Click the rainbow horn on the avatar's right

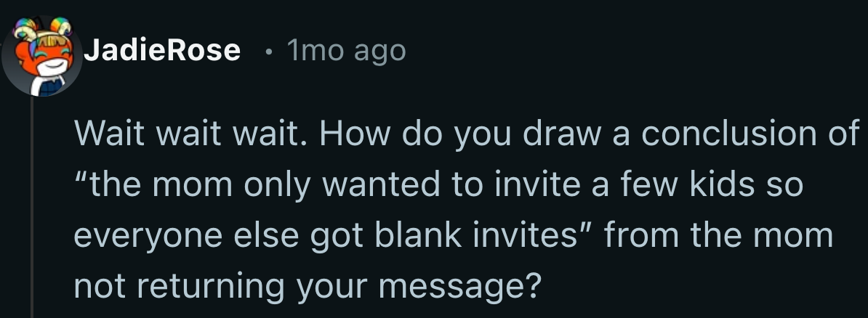tap(62, 26)
